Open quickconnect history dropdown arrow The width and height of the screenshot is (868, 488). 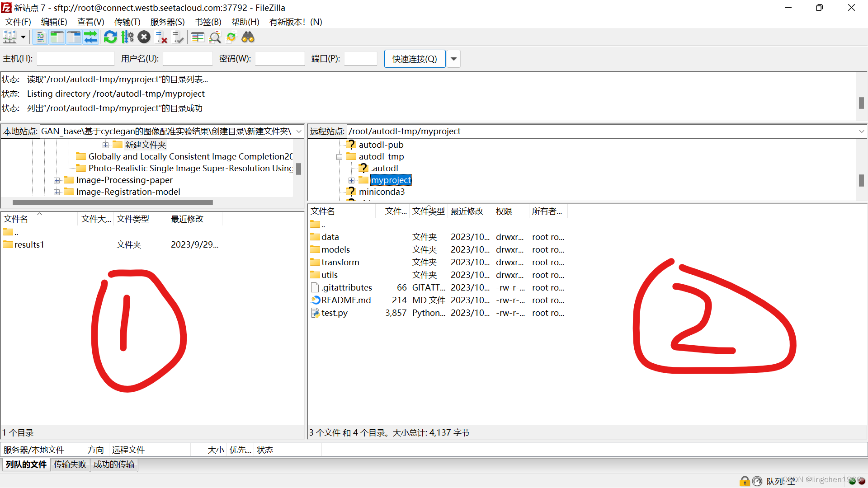453,59
